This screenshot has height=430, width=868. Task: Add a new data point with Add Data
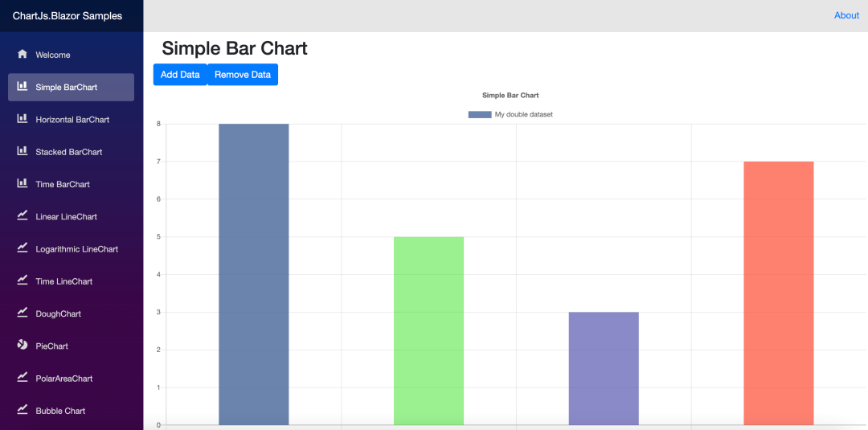coord(180,75)
